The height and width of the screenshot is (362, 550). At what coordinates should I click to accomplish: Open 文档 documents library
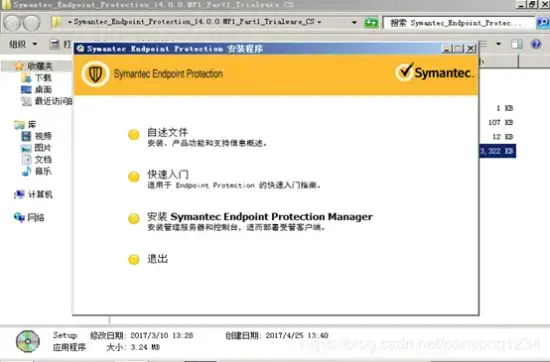coord(36,160)
